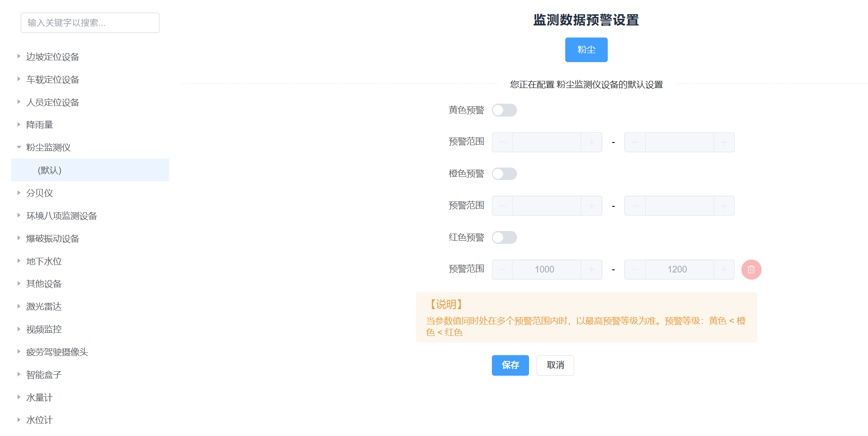This screenshot has height=436, width=868.
Task: Click the plus icon next to value 1200
Action: point(724,269)
